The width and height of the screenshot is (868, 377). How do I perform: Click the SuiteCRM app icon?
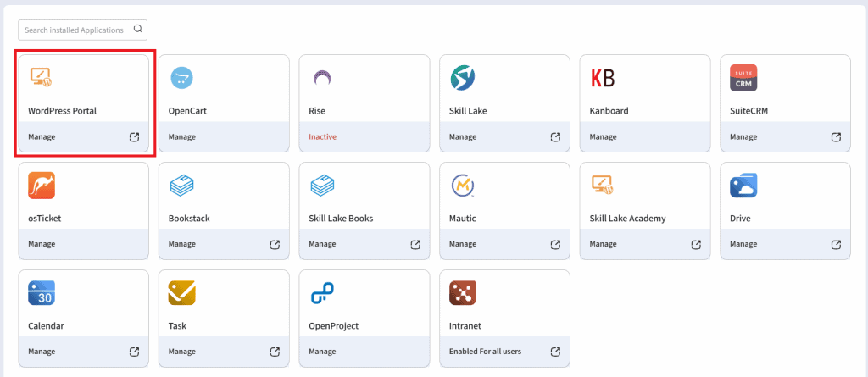click(743, 78)
